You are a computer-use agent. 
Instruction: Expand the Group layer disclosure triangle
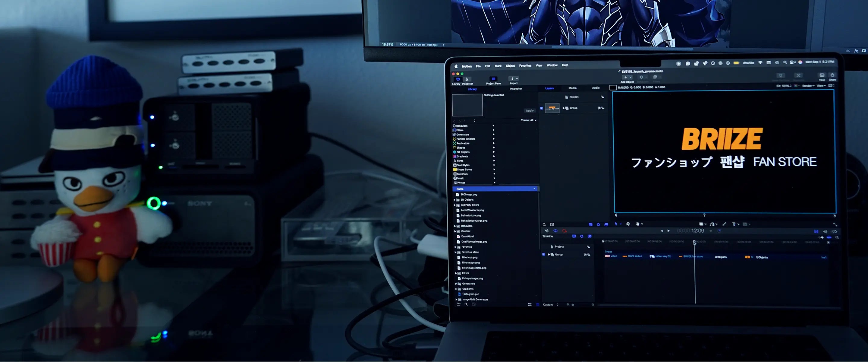[x=563, y=108]
